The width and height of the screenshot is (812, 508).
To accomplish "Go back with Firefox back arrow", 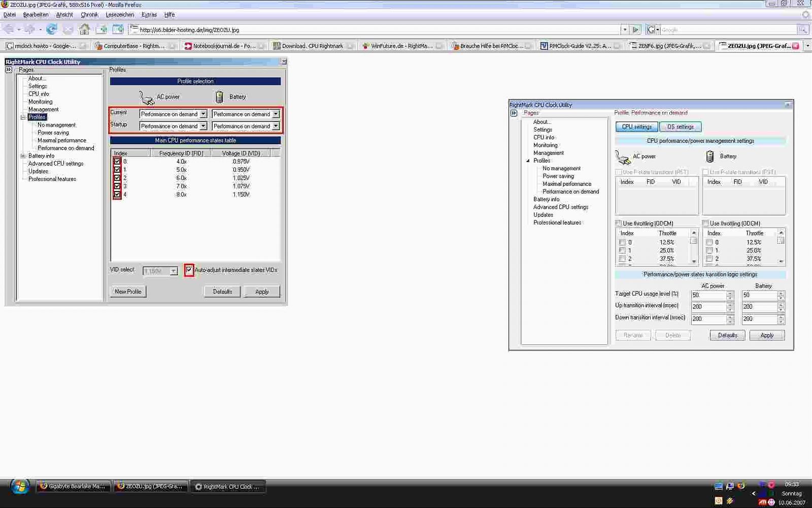I will coord(8,29).
